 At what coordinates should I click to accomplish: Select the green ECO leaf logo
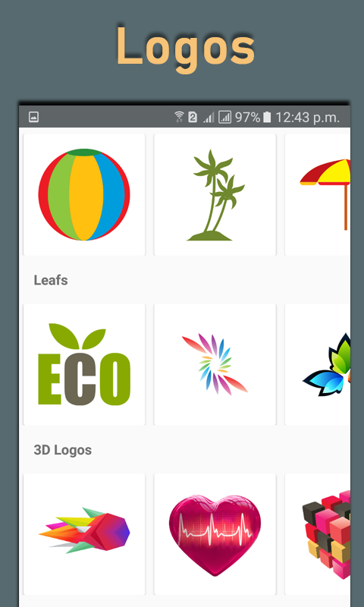[84, 364]
